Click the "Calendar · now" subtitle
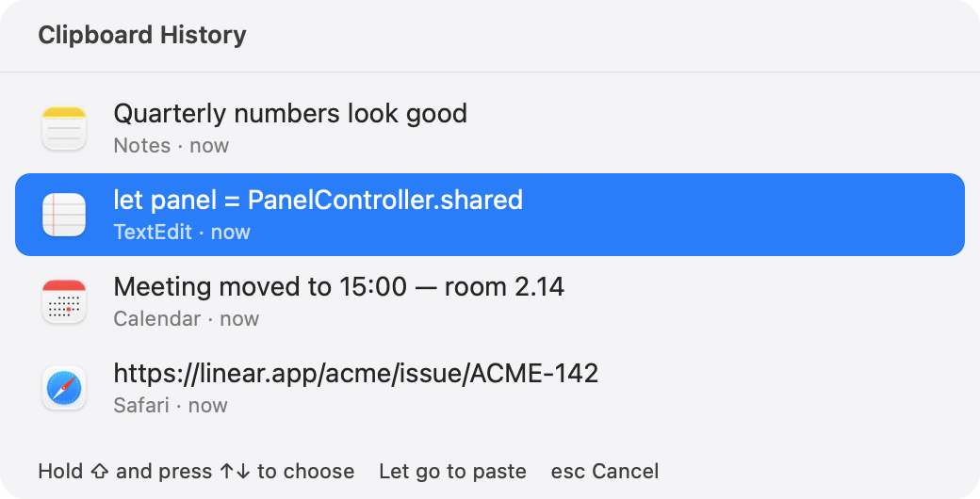The width and height of the screenshot is (980, 499). (x=187, y=318)
